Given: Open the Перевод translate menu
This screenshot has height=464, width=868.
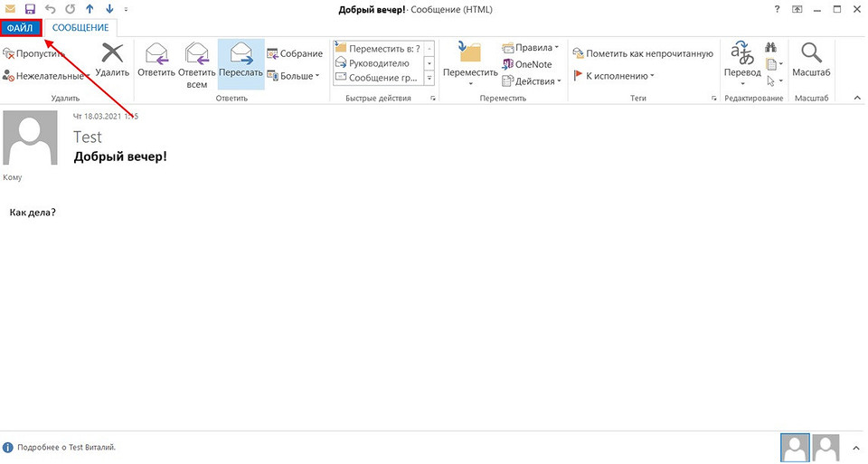Looking at the screenshot, I should [742, 63].
